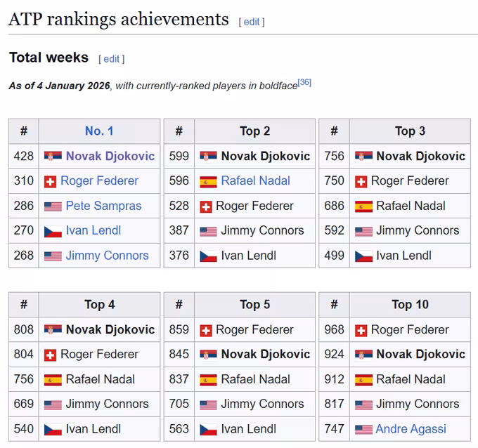
Task: Click Serbian flag icon in No. 1 table
Action: pos(53,156)
